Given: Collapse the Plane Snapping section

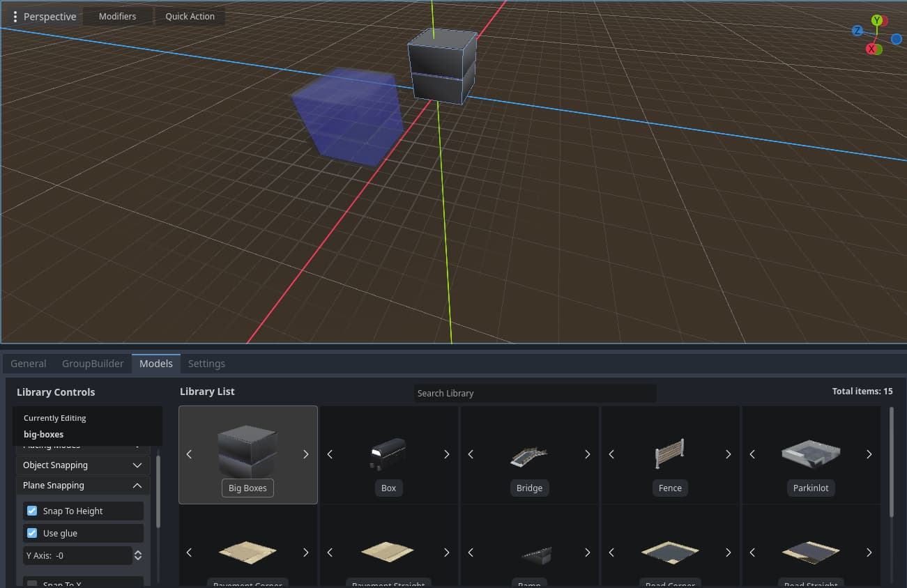Looking at the screenshot, I should [83, 485].
